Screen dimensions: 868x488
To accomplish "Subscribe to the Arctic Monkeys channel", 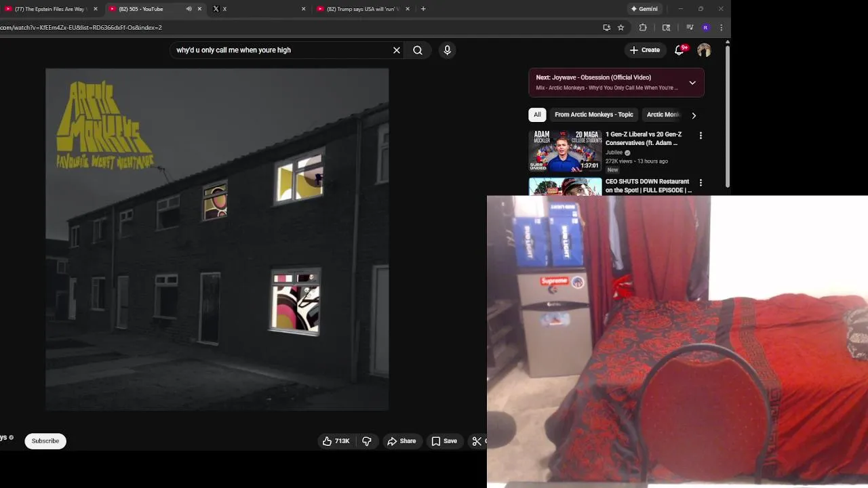I will coord(45,441).
